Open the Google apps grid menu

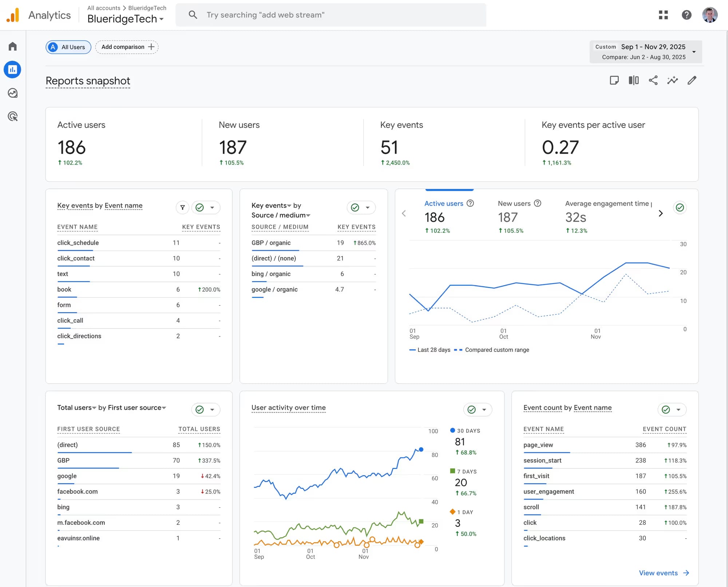[x=663, y=15]
